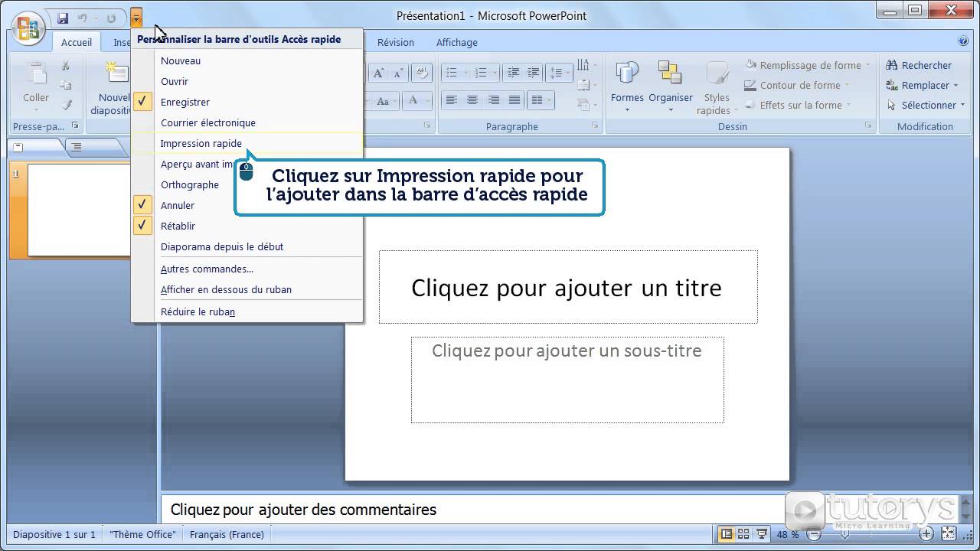The image size is (980, 551).
Task: Click Réduire le ruban menu entry
Action: click(x=247, y=311)
